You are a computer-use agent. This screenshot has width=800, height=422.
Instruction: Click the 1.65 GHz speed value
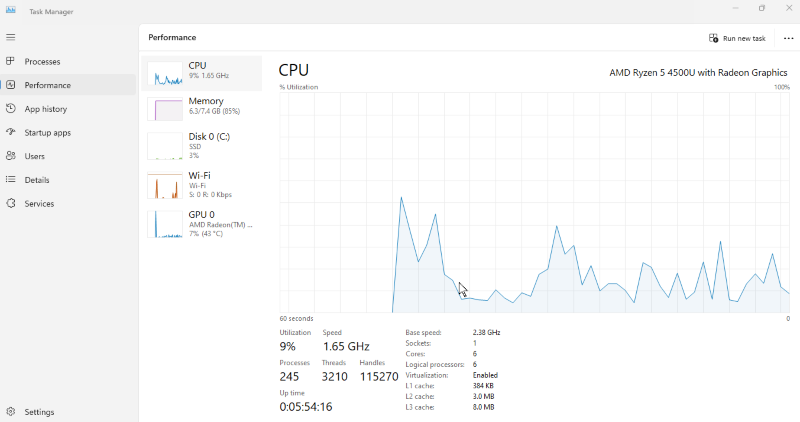[x=346, y=346]
